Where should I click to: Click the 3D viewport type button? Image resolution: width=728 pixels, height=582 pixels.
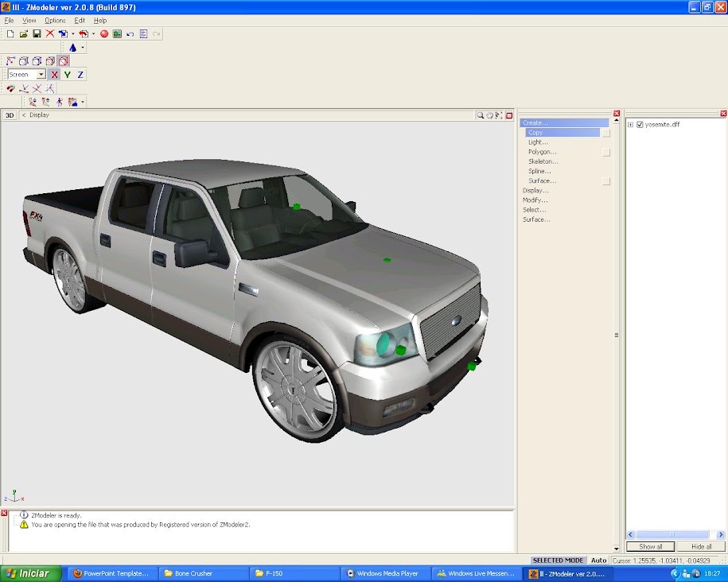(x=10, y=115)
